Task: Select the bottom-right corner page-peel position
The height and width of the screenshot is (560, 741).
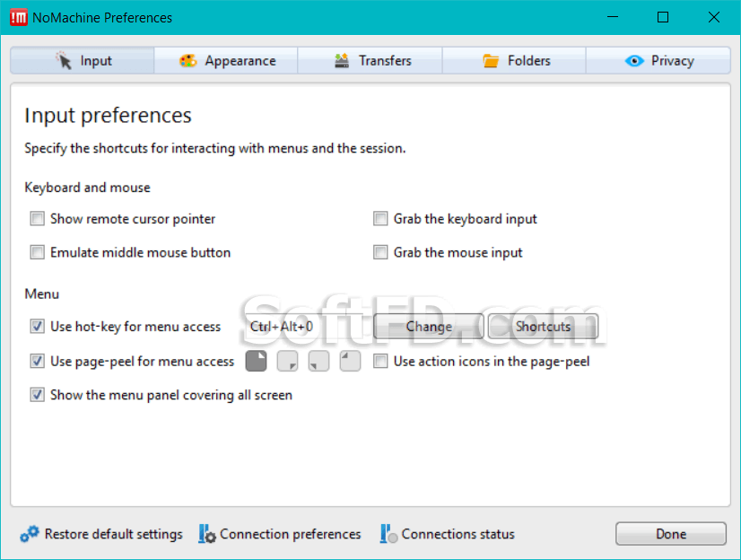Action: pos(287,362)
